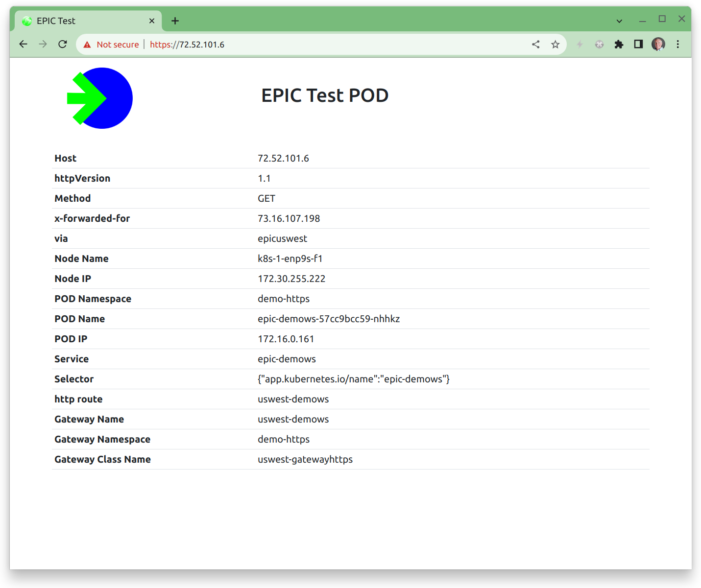Share this page via the share icon

coord(536,45)
